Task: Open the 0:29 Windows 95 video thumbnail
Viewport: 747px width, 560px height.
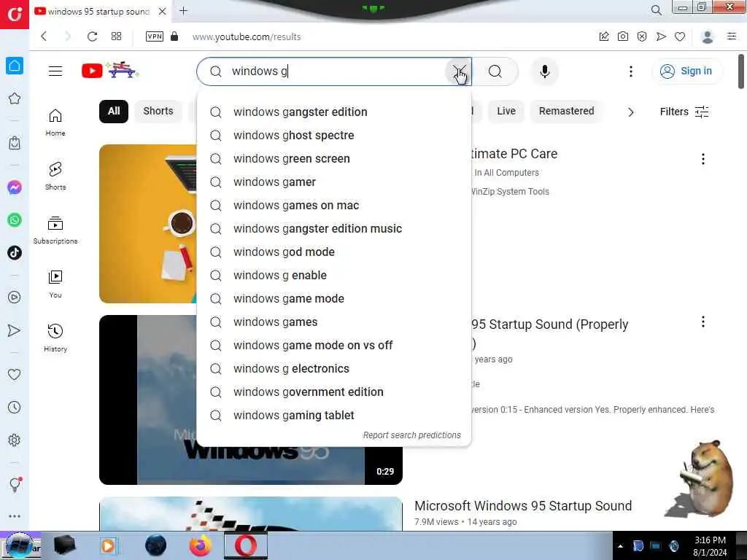Action: (251, 400)
